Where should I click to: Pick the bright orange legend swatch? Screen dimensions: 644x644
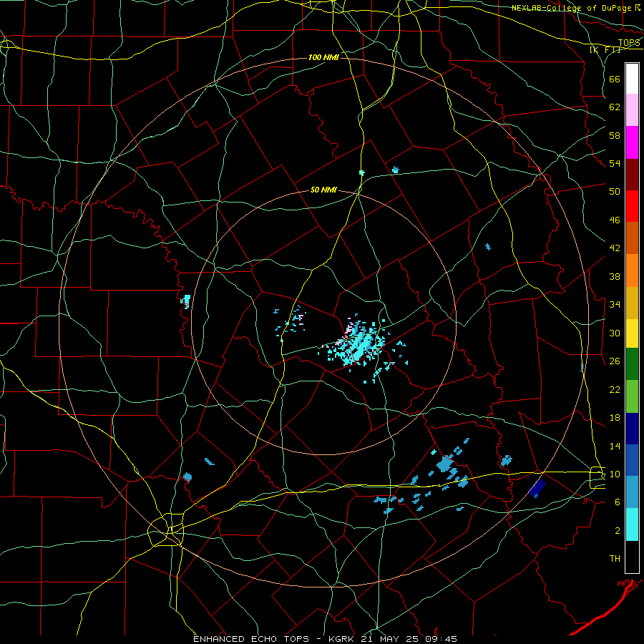(632, 270)
